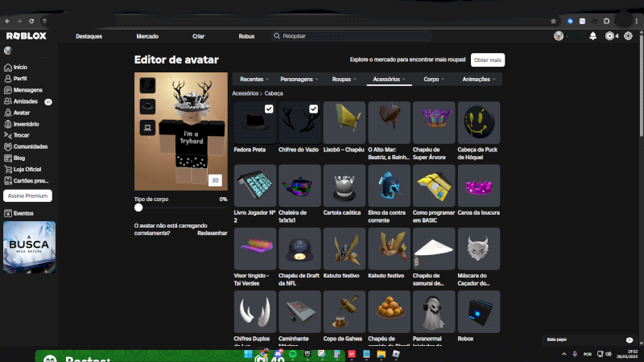644x362 pixels.
Task: Click the worn fedora slot beside the avatar
Action: [x=147, y=106]
